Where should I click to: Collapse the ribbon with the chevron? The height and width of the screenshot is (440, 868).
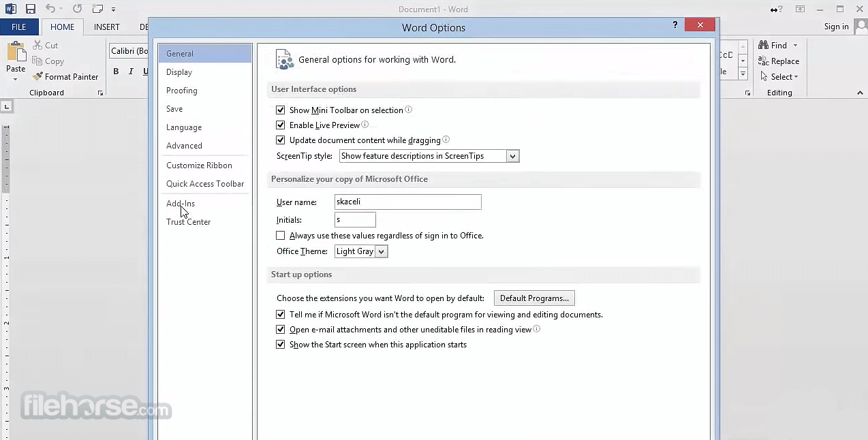(859, 93)
